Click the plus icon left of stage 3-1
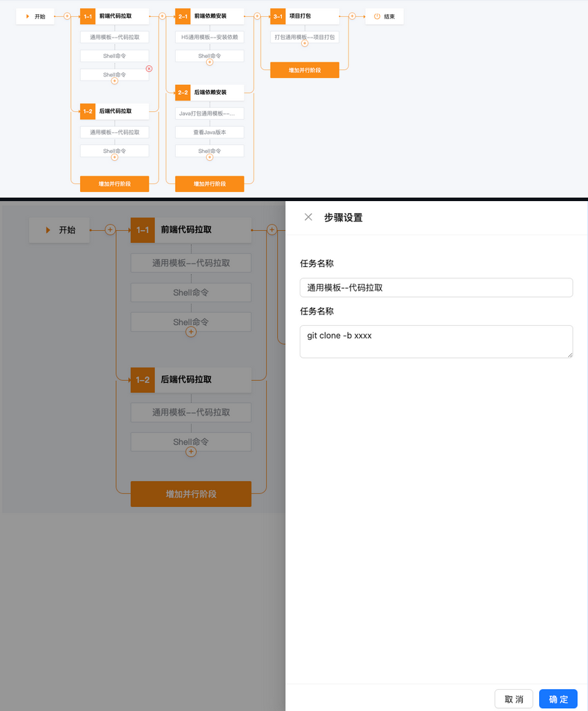This screenshot has height=711, width=588. coord(257,16)
